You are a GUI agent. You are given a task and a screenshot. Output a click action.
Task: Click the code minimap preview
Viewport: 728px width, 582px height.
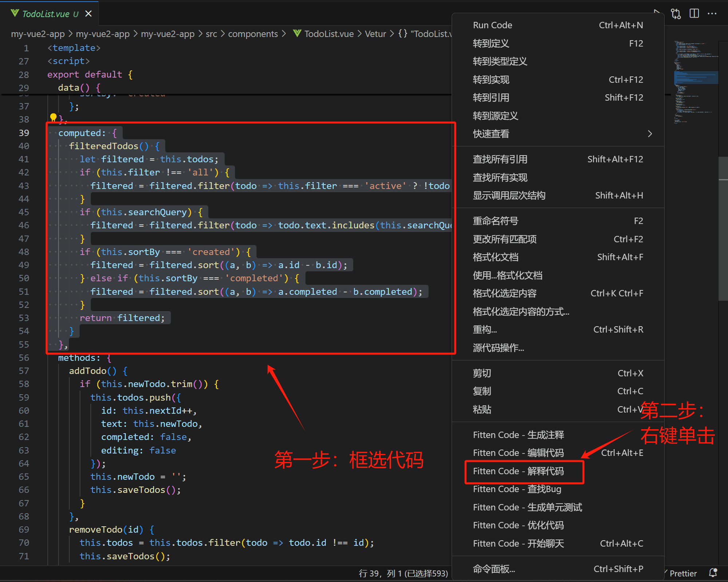pos(695,82)
